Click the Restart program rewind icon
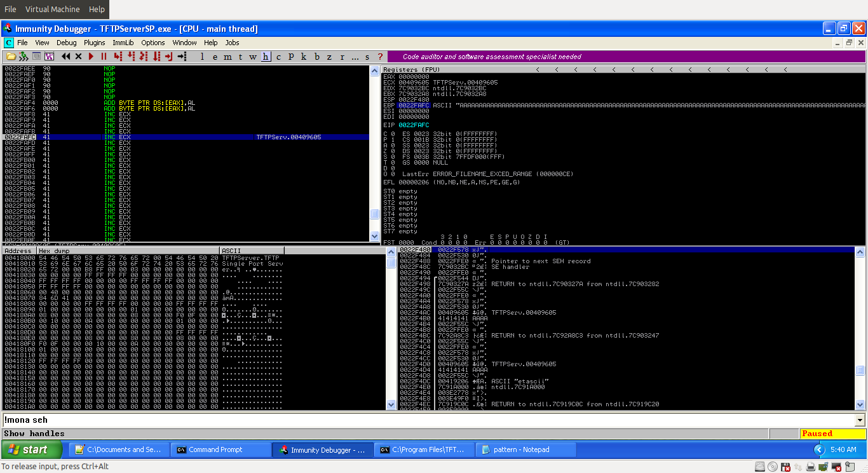Image resolution: width=868 pixels, height=473 pixels. 65,57
